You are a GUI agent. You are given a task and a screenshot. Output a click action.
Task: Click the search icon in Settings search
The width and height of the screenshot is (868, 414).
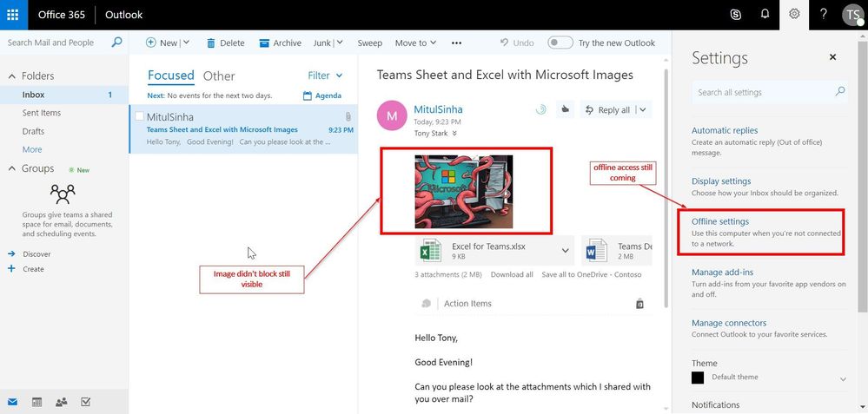[840, 92]
